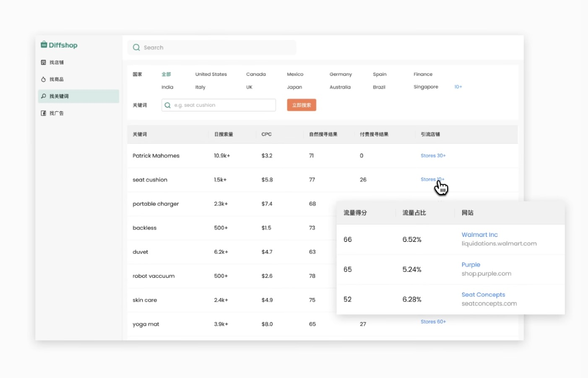Click the top search bar magnifier icon
Screen dimensions: 588x378
pyautogui.click(x=136, y=48)
